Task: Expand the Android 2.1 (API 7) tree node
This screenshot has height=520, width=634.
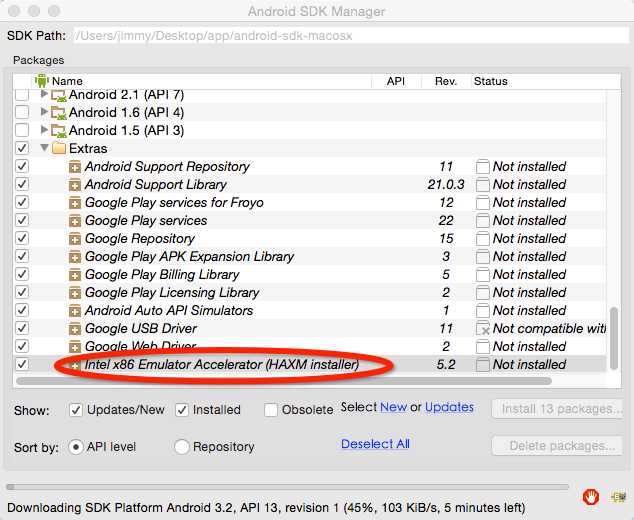Action: click(x=44, y=95)
